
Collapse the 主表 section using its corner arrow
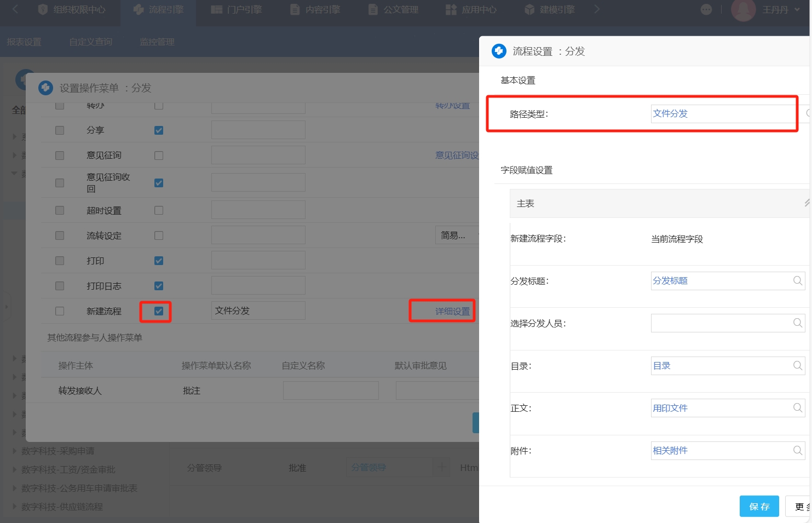tap(806, 203)
